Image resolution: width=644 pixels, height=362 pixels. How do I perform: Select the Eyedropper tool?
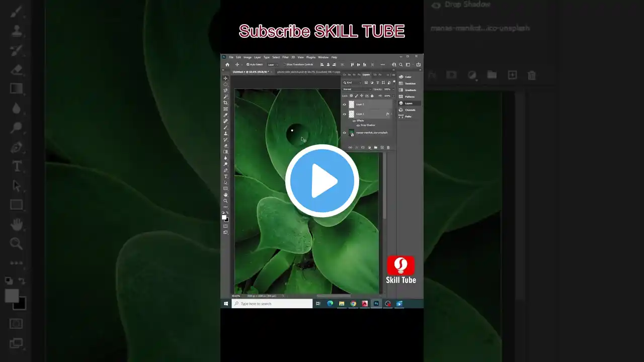click(x=225, y=115)
